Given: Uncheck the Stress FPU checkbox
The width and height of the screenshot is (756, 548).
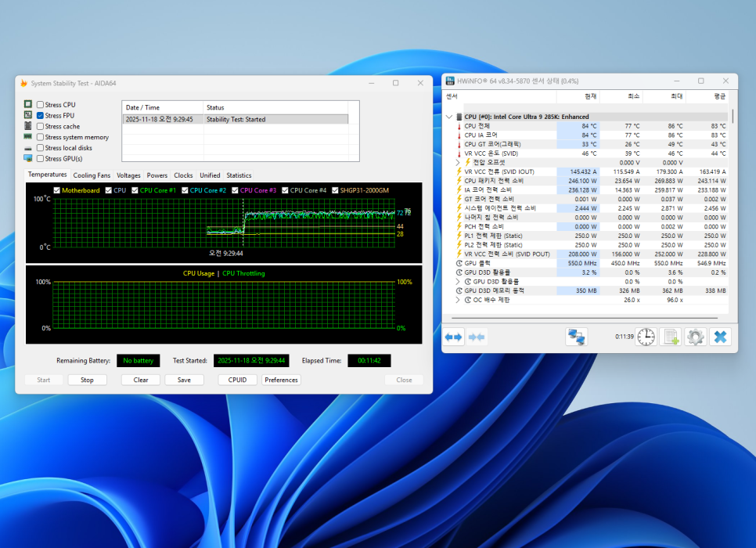Looking at the screenshot, I should pyautogui.click(x=40, y=116).
